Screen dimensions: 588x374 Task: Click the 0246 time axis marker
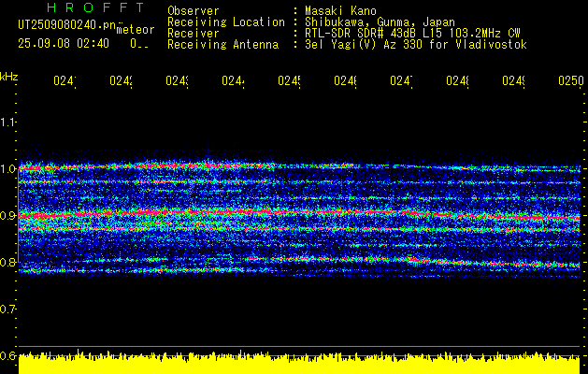tap(345, 81)
